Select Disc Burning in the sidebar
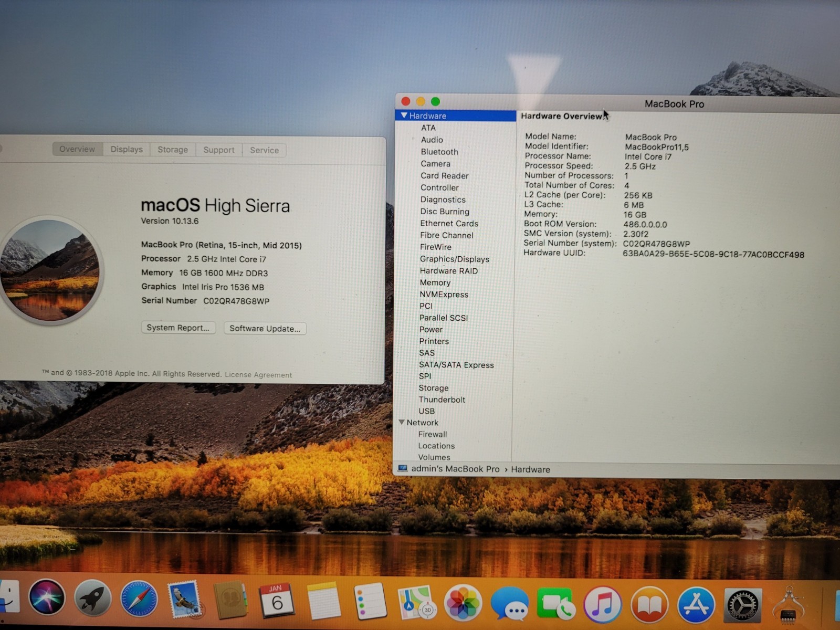Image resolution: width=840 pixels, height=630 pixels. (445, 212)
